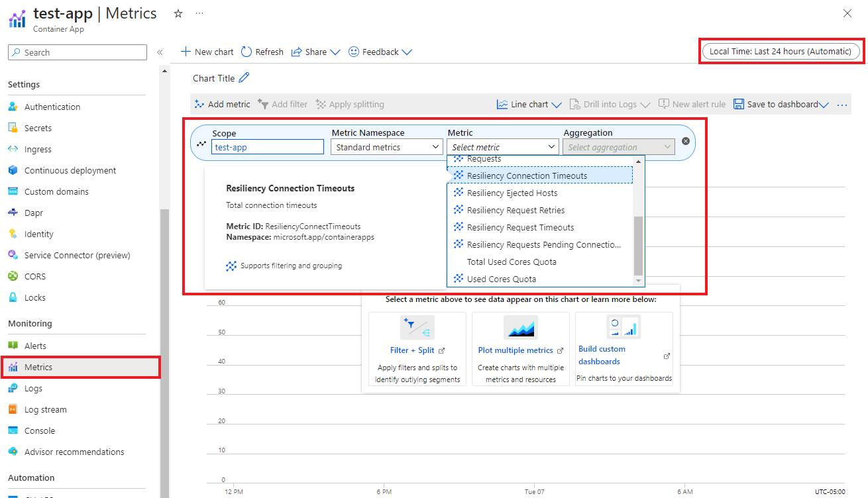This screenshot has height=498, width=868.
Task: Refresh the metrics chart
Action: [262, 51]
